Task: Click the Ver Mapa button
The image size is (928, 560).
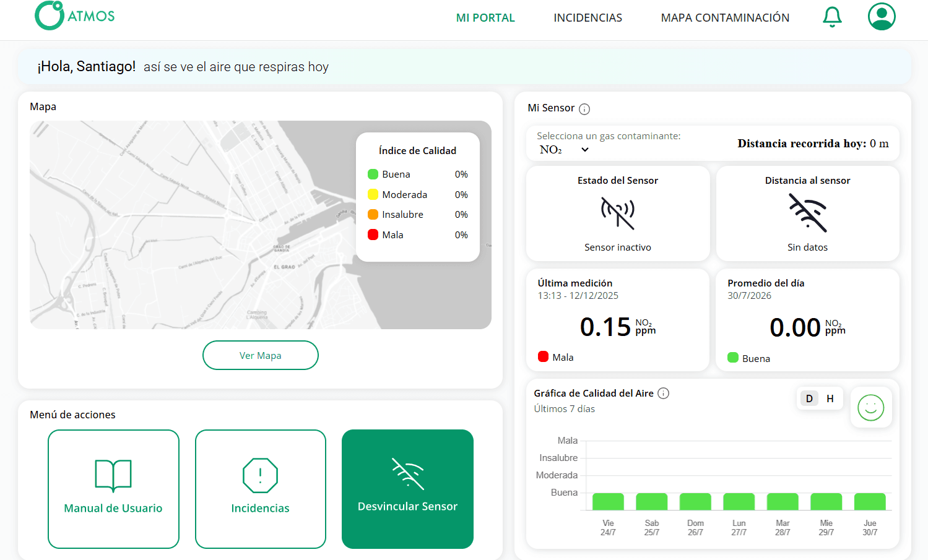Action: [x=261, y=355]
